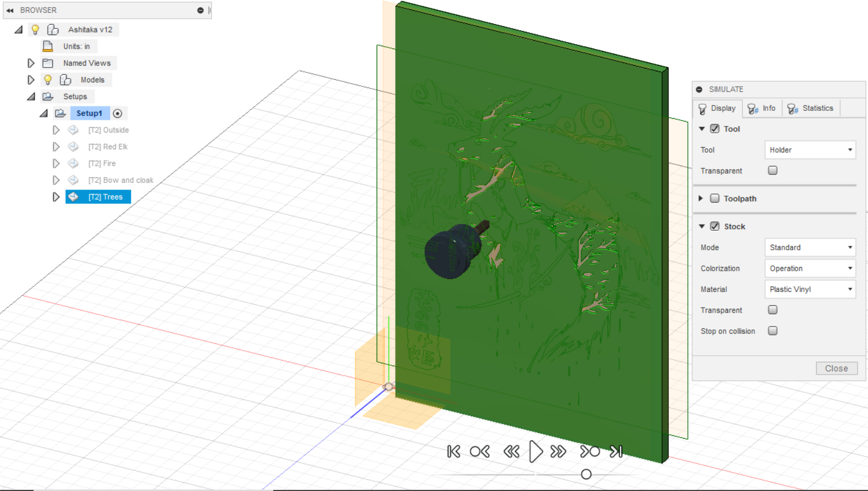Viewport: 868px width, 491px height.
Task: Click the Units: in document icon
Action: coord(47,46)
